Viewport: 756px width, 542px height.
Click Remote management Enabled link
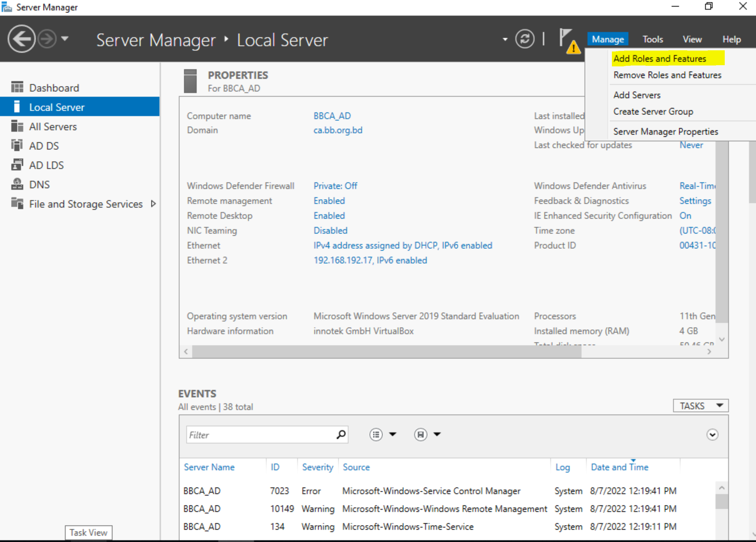329,201
